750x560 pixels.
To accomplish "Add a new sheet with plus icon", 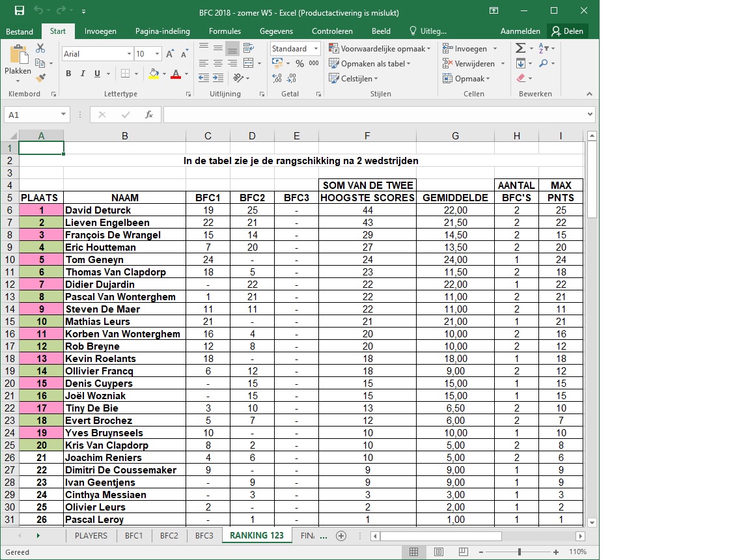I will tap(340, 535).
